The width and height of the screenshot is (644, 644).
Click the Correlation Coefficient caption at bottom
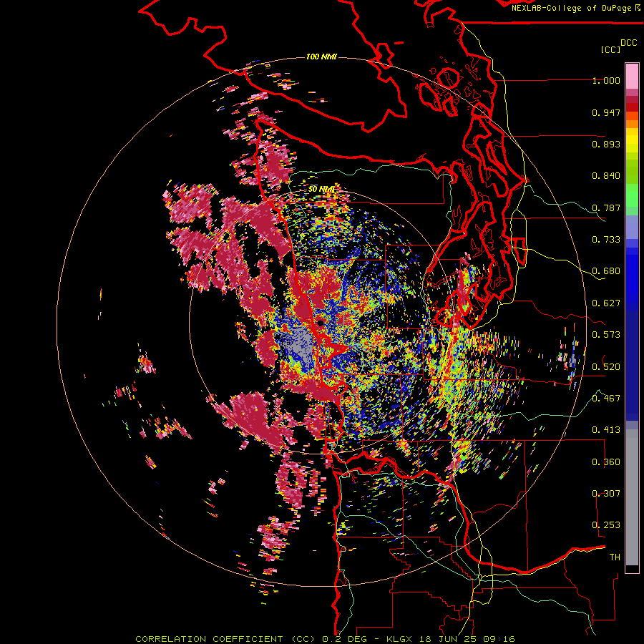(324, 639)
